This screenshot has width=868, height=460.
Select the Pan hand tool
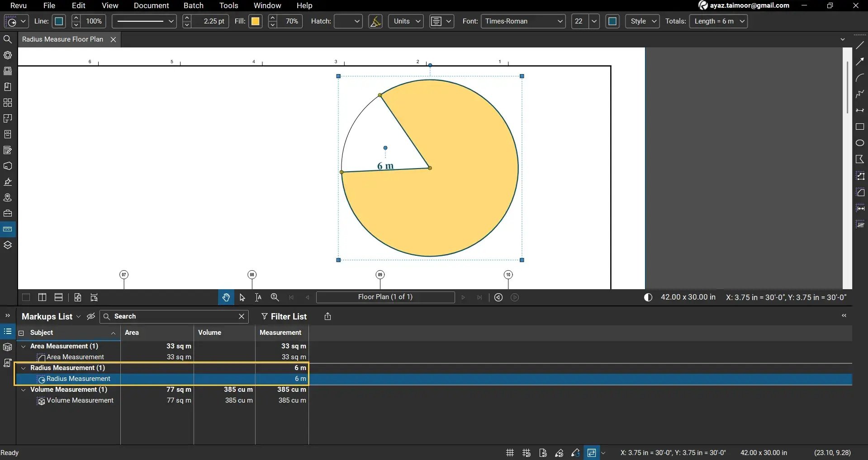(226, 297)
